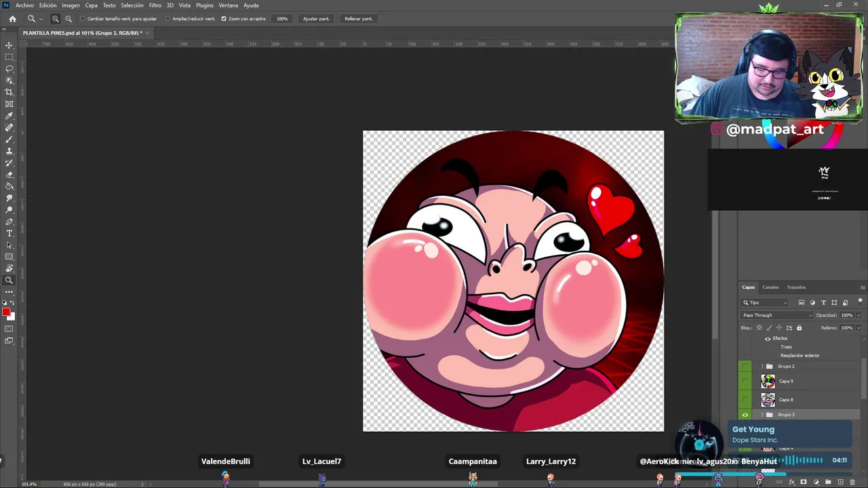This screenshot has width=868, height=488.
Task: Filter layers by adjustment layers icon
Action: (x=812, y=302)
